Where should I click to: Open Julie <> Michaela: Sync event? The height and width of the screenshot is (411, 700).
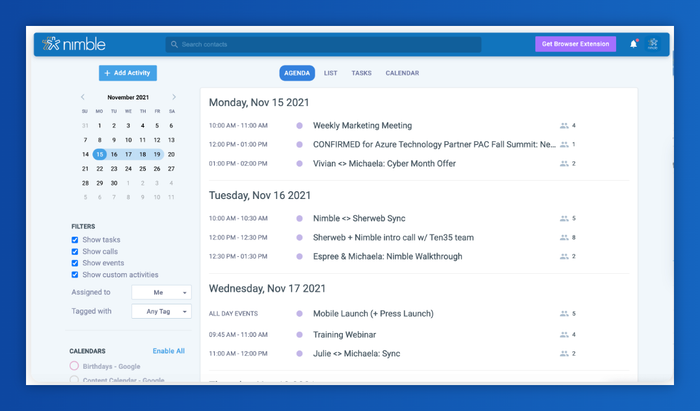point(356,354)
